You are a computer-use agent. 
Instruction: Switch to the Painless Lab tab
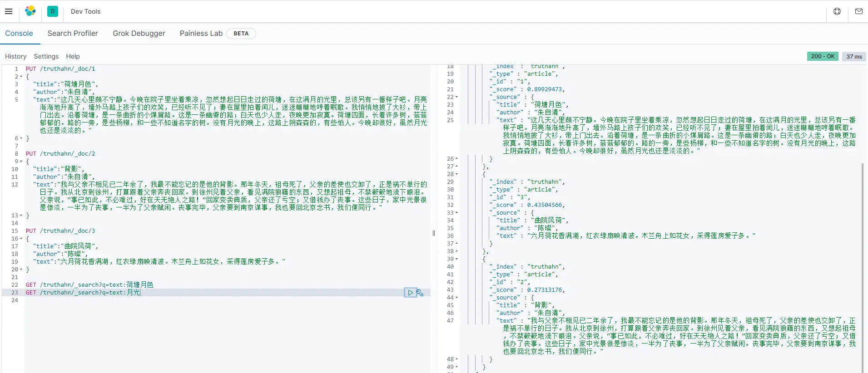(201, 34)
